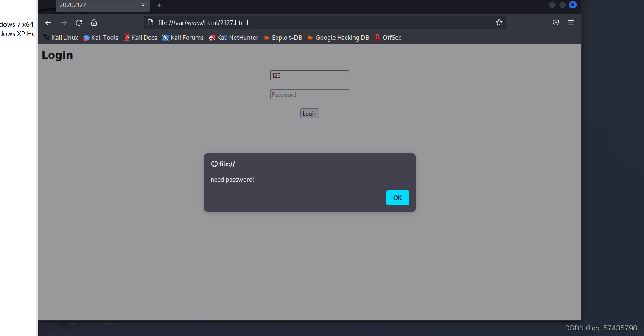Image resolution: width=644 pixels, height=336 pixels.
Task: Click the username field containing 123
Action: point(310,75)
